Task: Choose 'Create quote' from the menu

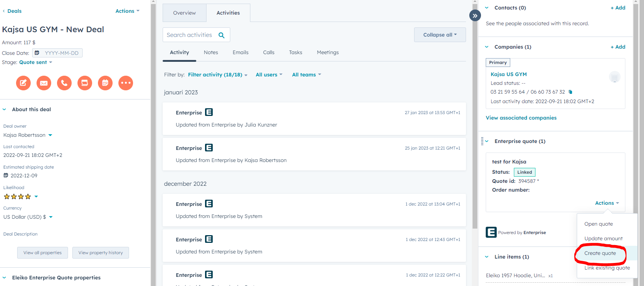Action: [x=600, y=253]
